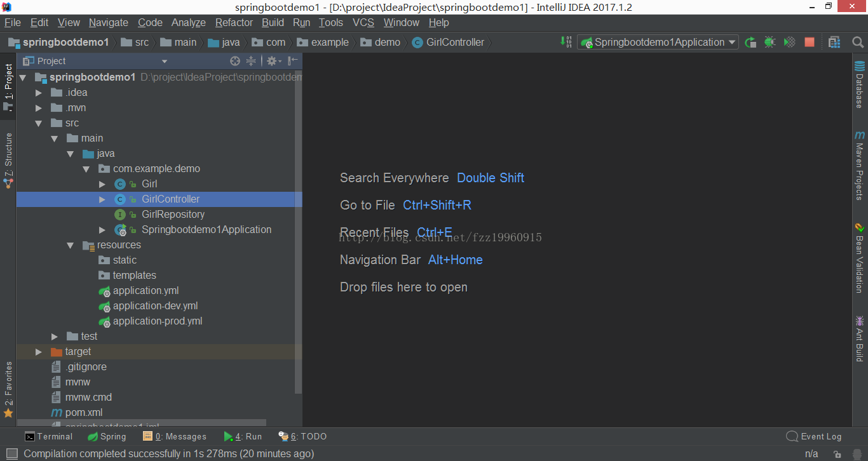Hide the Project panel with the hide icon
The image size is (868, 461).
[x=292, y=61]
